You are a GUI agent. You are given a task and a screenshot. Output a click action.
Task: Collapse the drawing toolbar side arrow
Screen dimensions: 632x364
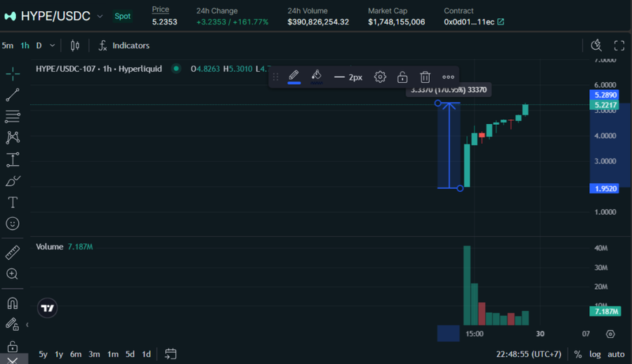click(x=27, y=325)
